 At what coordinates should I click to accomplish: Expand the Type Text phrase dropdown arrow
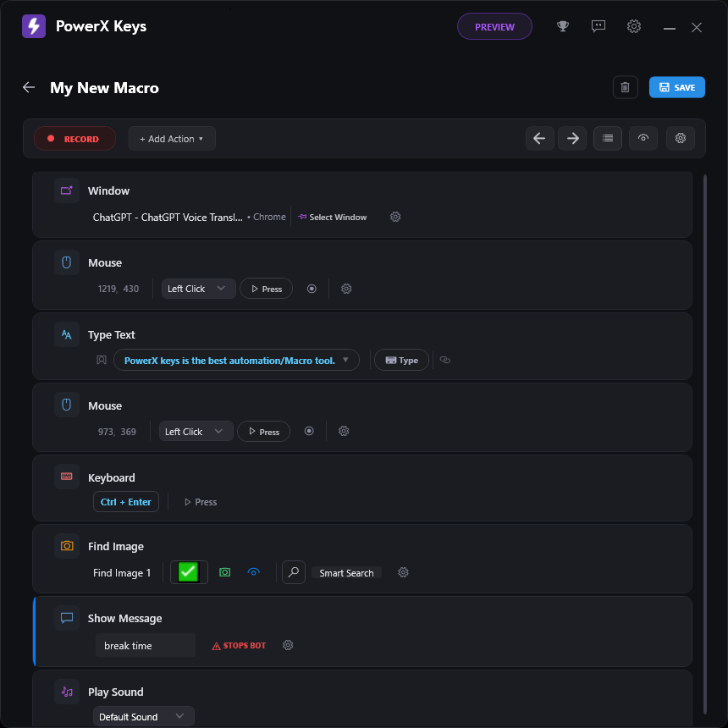[345, 360]
